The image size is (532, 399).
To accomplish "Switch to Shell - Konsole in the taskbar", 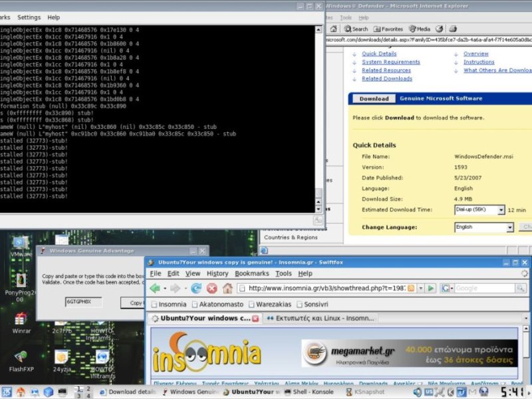I will (x=309, y=392).
